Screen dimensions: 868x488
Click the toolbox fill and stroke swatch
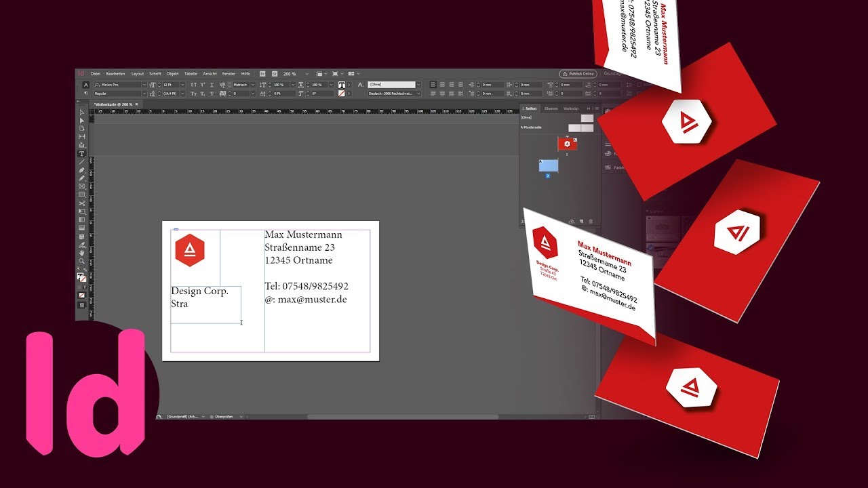(82, 277)
